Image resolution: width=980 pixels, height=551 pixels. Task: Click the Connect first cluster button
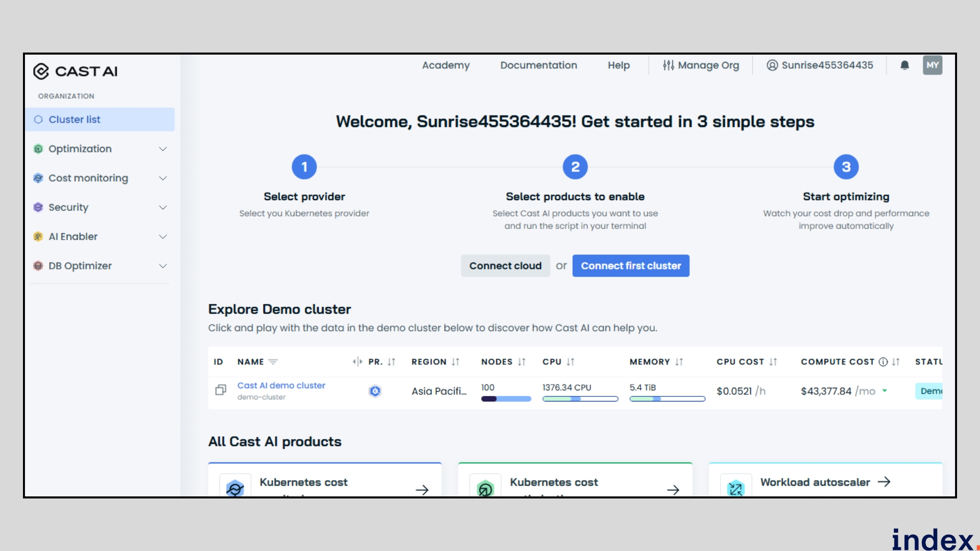[x=631, y=266]
